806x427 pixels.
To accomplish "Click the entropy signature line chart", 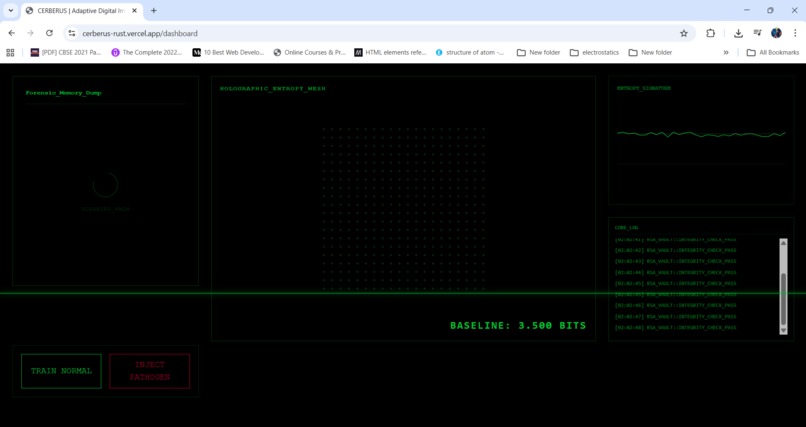I will pos(701,134).
